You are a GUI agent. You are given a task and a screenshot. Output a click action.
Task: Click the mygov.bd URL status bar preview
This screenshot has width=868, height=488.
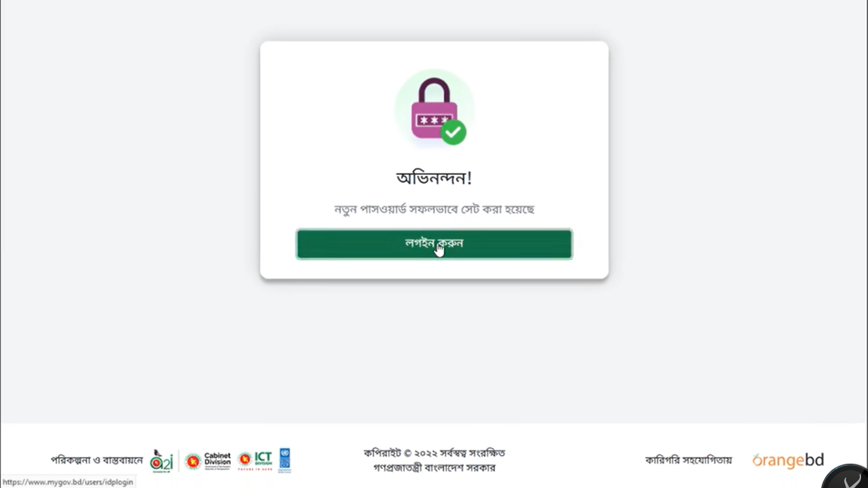68,482
